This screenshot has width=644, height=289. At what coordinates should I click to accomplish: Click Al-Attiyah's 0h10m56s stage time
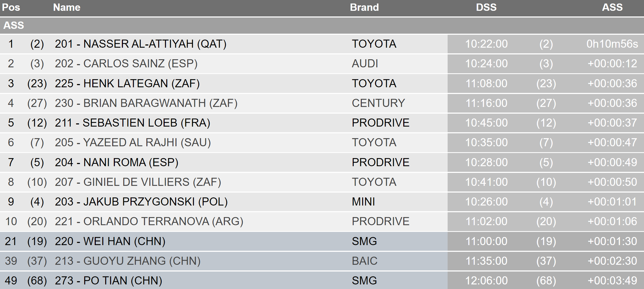(612, 44)
